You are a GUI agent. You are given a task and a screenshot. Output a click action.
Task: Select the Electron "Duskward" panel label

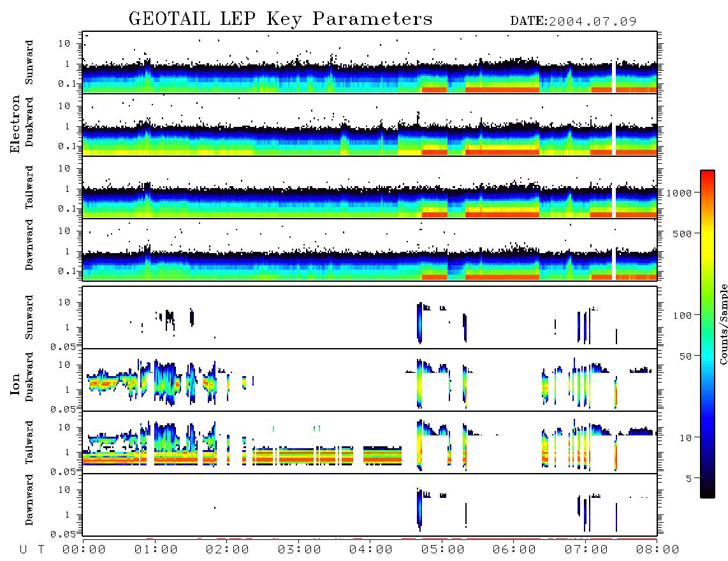tap(29, 122)
